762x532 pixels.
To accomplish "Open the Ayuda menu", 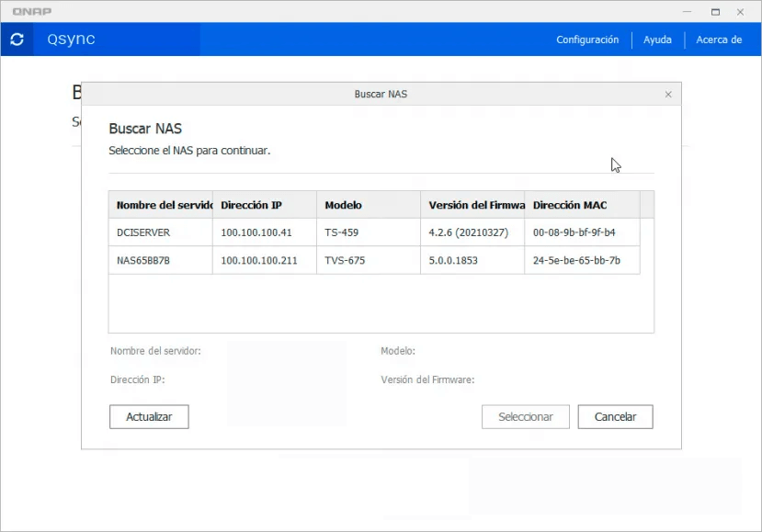I will coord(657,40).
